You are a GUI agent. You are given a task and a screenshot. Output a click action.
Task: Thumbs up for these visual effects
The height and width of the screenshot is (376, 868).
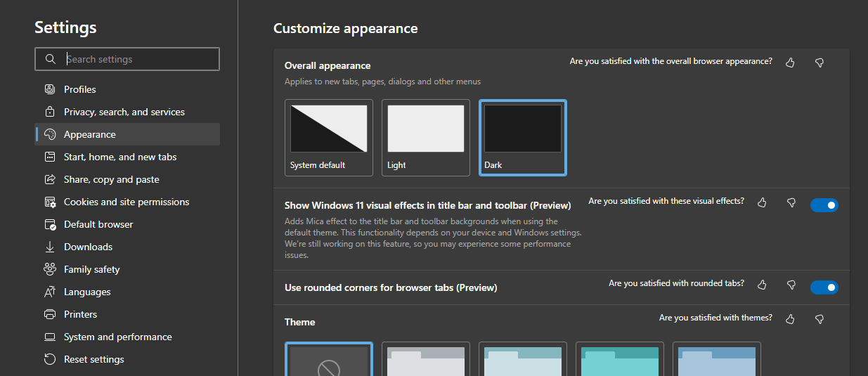pos(762,202)
